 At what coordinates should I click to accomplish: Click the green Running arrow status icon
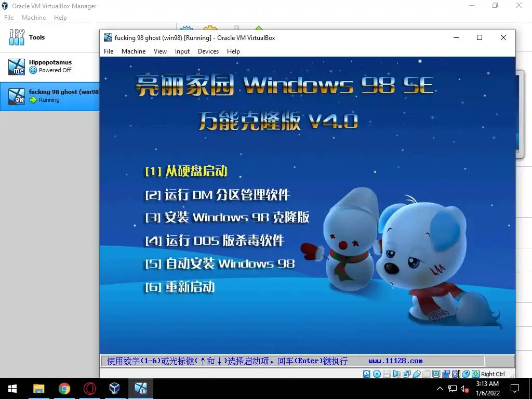coord(33,100)
